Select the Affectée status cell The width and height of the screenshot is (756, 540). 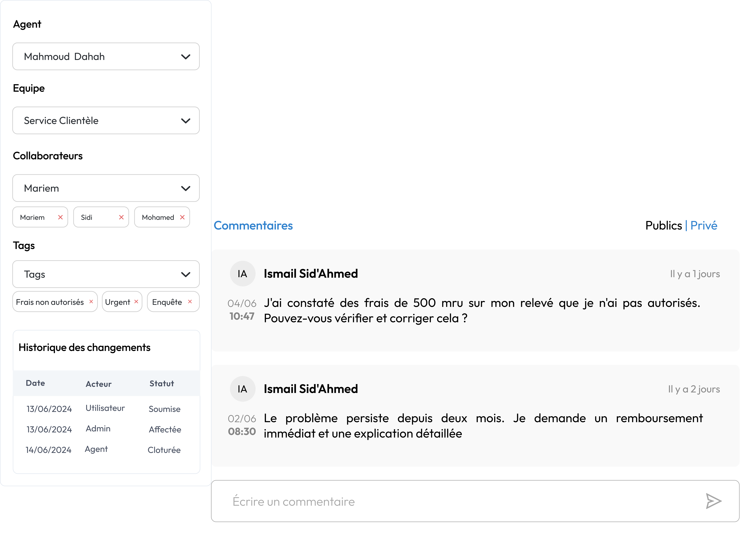pos(165,429)
